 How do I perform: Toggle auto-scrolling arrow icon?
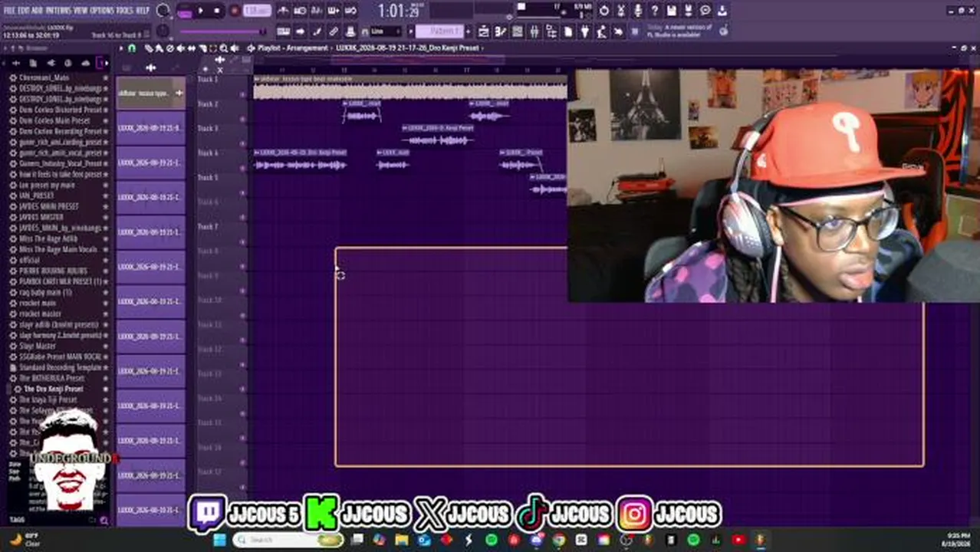(x=301, y=31)
